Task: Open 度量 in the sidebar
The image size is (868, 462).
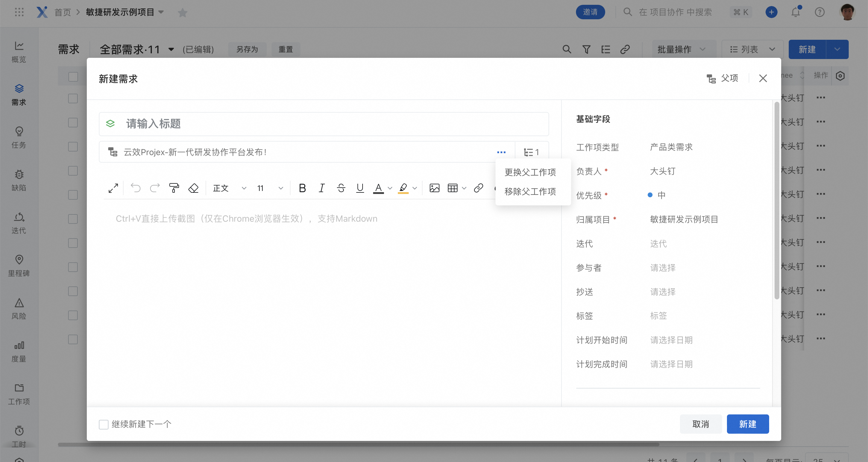Action: point(19,351)
